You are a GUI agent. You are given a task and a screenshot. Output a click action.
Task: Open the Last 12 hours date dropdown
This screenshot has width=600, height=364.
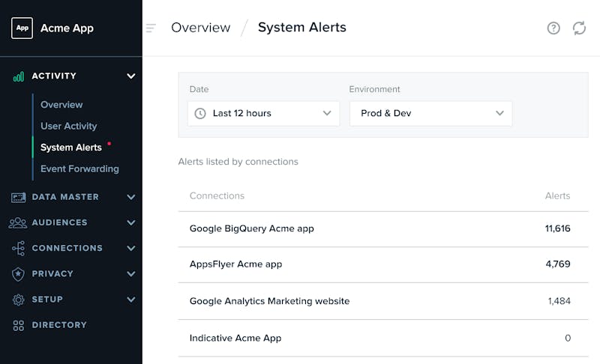pyautogui.click(x=263, y=113)
